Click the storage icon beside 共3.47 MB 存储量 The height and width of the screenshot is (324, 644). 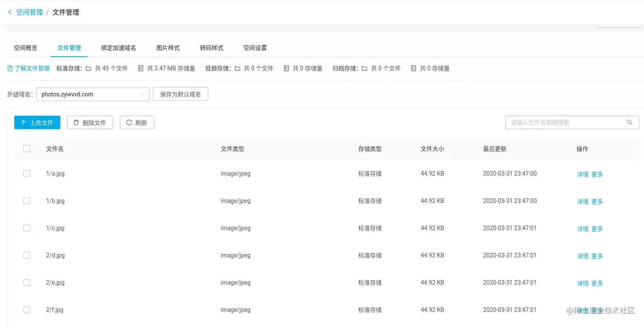[141, 68]
